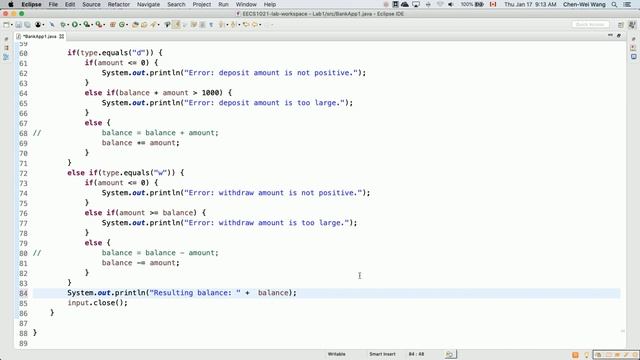Open the Navigate menu
Image resolution: width=640 pixels, height=360 pixels.
(x=148, y=4)
